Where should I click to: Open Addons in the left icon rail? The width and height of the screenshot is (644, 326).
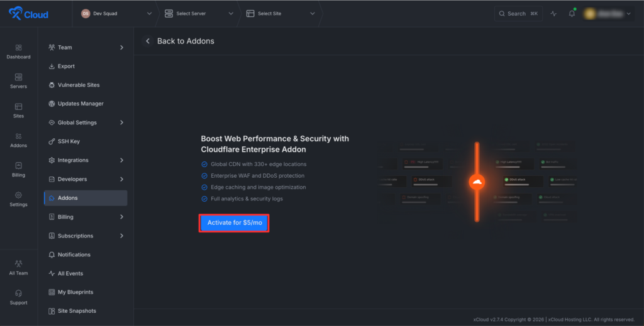[18, 140]
